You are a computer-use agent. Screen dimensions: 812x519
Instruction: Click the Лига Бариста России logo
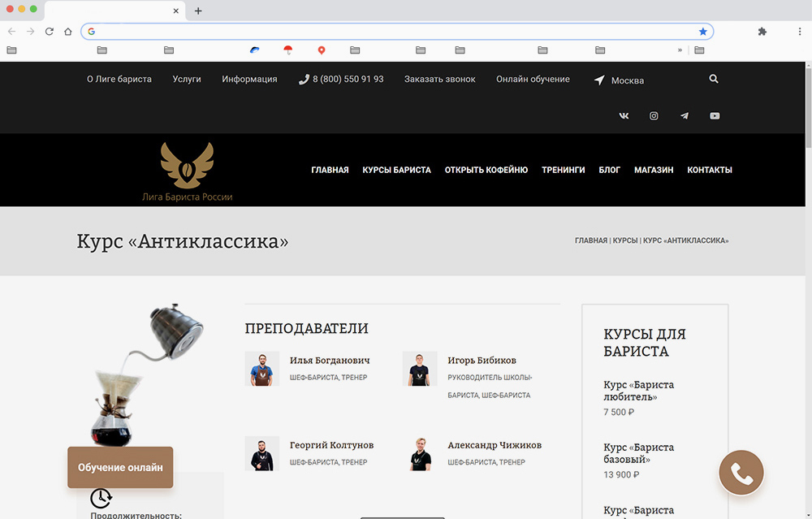(x=187, y=172)
